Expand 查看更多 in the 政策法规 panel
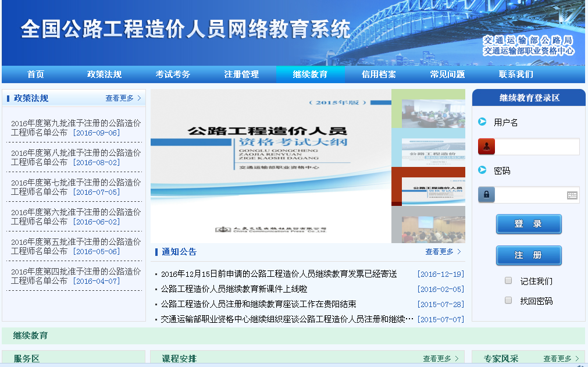Viewport: 588px width, 367px height. 123,98
